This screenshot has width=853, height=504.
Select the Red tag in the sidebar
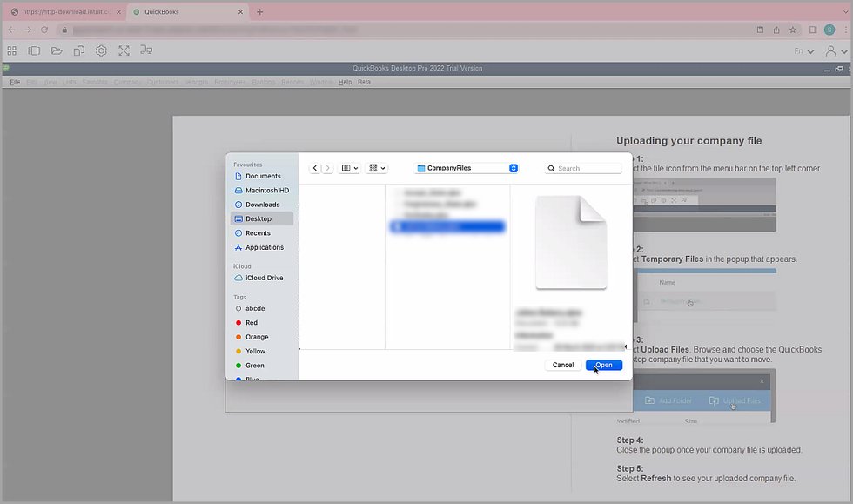[252, 323]
